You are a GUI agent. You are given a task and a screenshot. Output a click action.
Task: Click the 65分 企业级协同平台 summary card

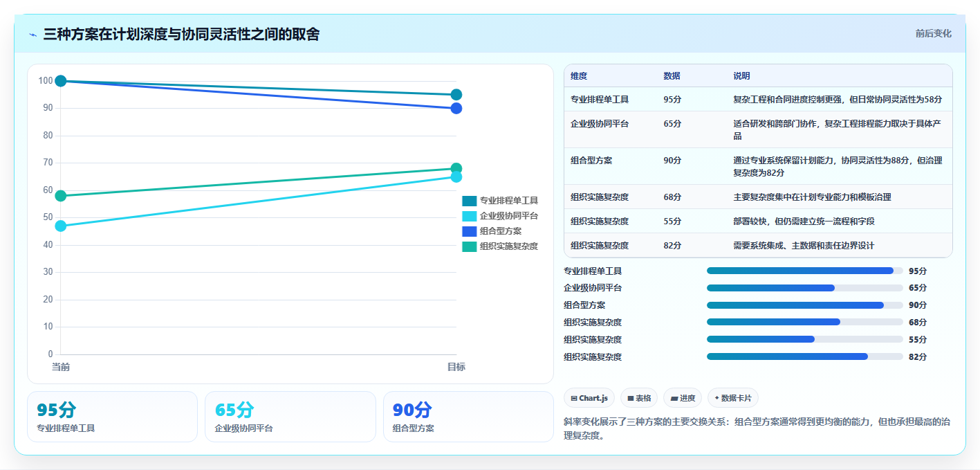click(x=290, y=417)
